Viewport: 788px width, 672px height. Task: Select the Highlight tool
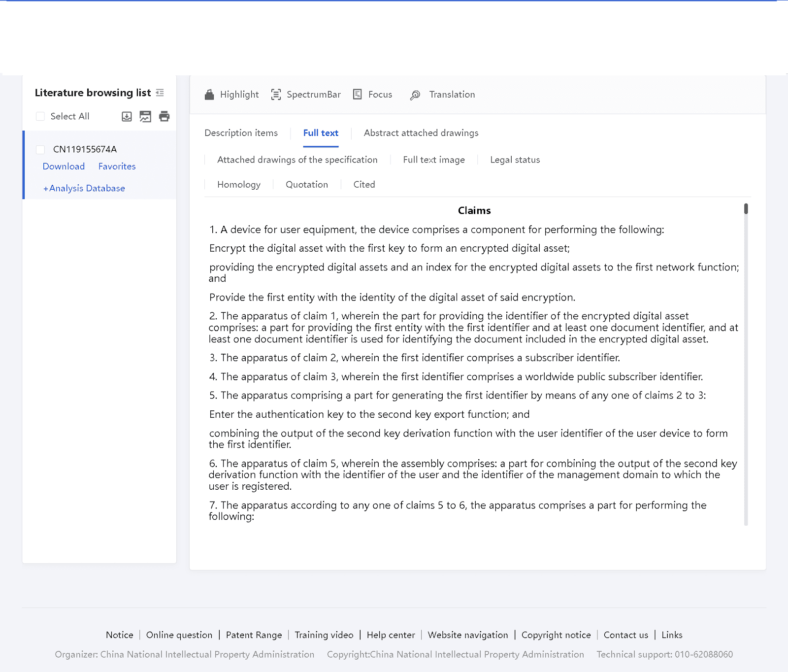pos(231,94)
